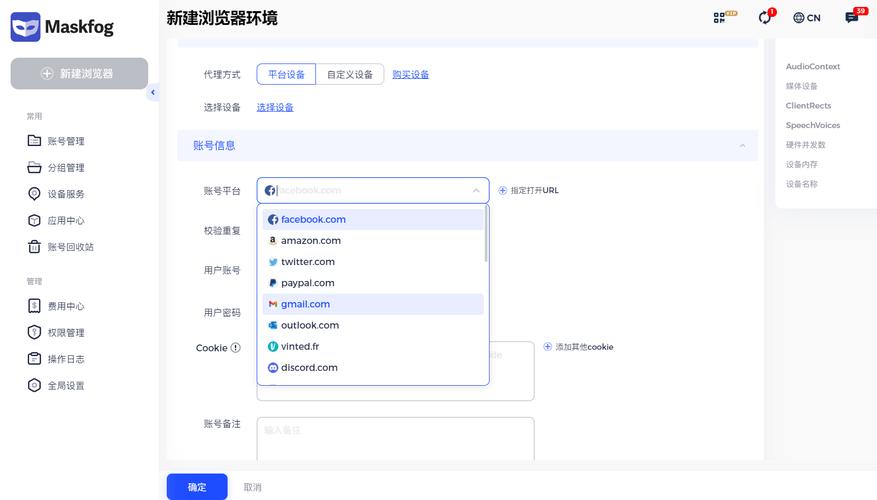Choose twitter.com from the platform list
The image size is (877, 500).
click(x=373, y=262)
